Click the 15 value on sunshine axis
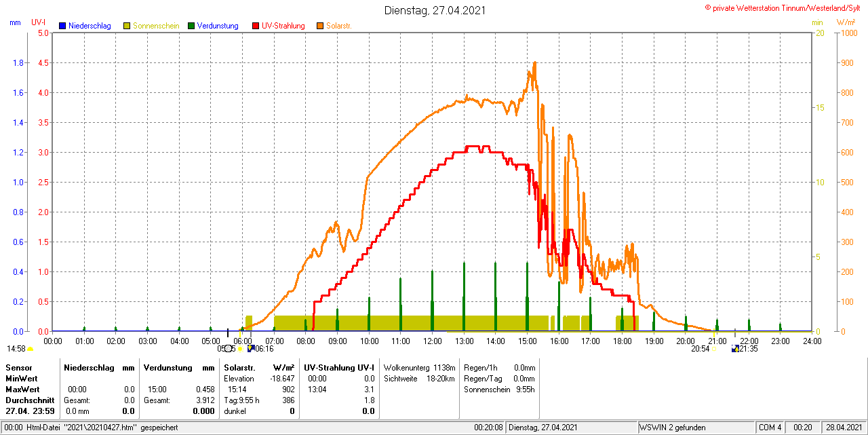 pyautogui.click(x=819, y=108)
